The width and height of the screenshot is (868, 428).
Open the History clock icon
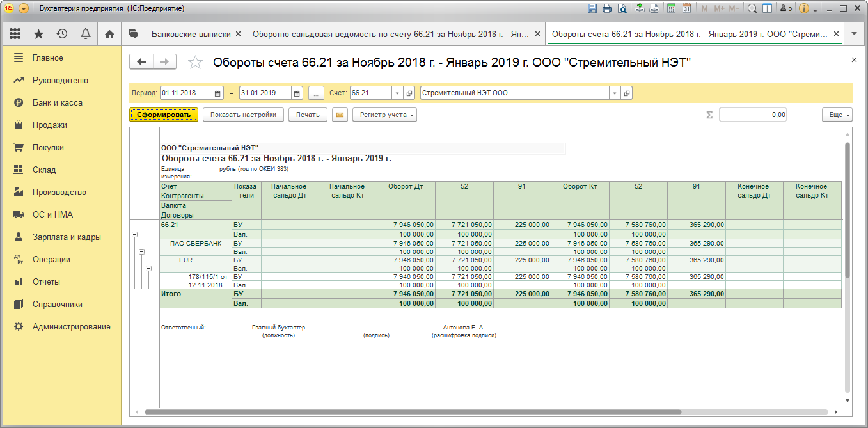[62, 34]
